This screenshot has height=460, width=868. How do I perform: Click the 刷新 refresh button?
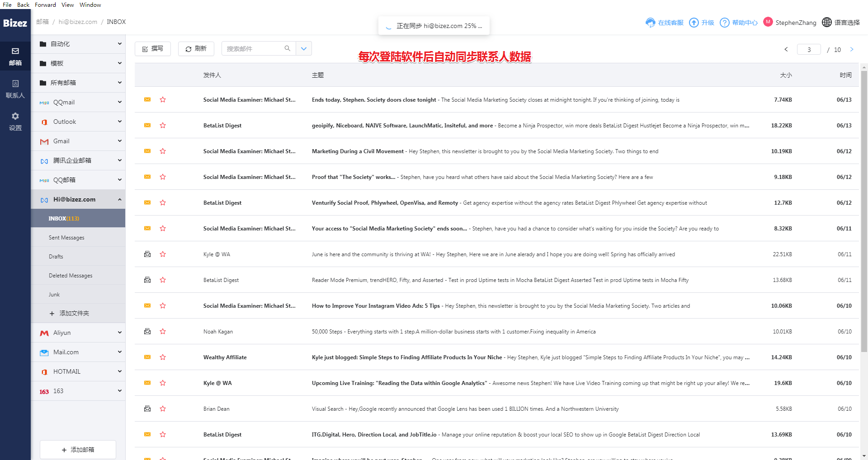pos(196,48)
